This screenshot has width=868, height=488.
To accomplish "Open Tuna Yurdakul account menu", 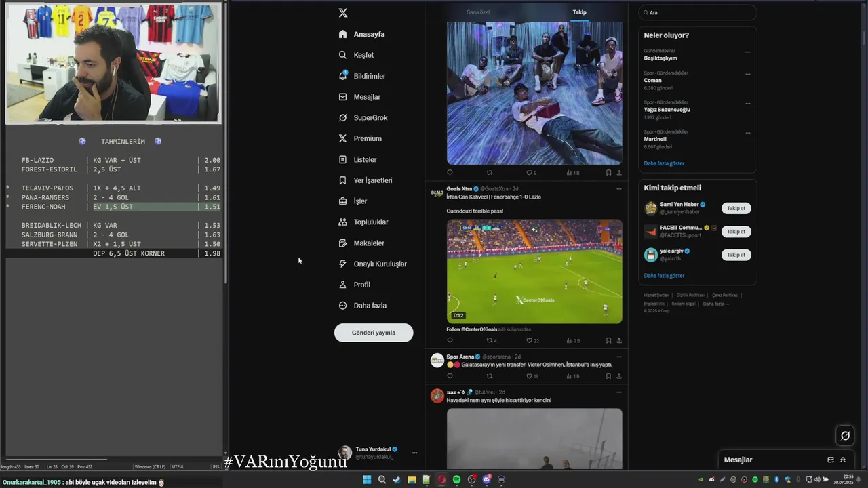I will (x=378, y=453).
